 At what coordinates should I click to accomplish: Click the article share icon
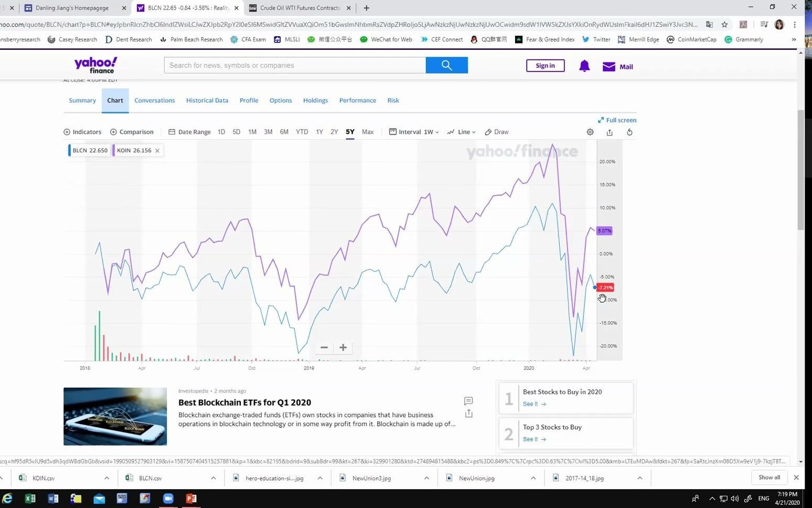click(468, 414)
